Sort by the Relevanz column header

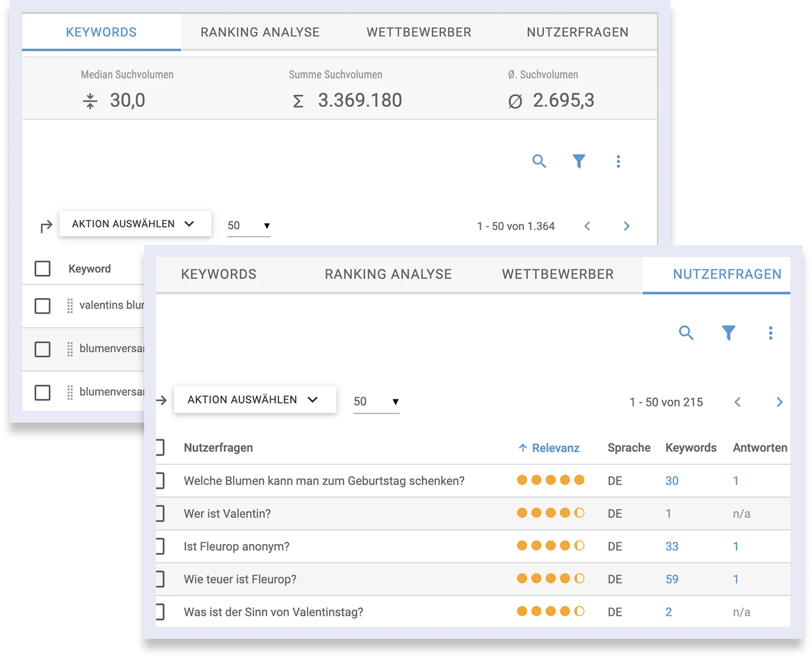point(549,448)
